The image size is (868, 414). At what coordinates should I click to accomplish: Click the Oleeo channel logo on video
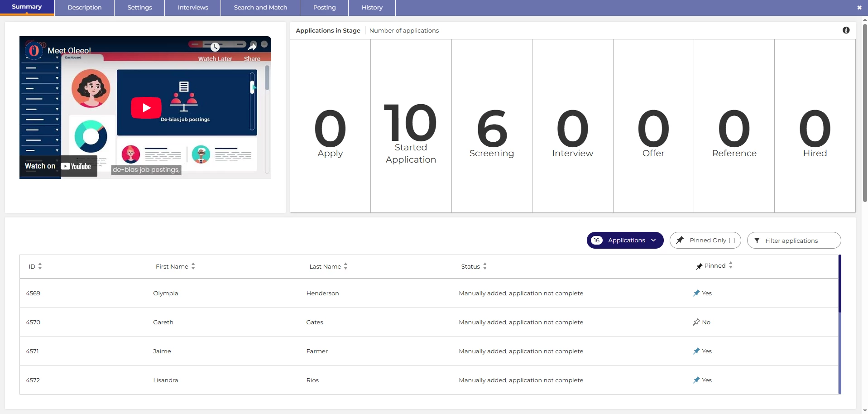pyautogui.click(x=34, y=50)
